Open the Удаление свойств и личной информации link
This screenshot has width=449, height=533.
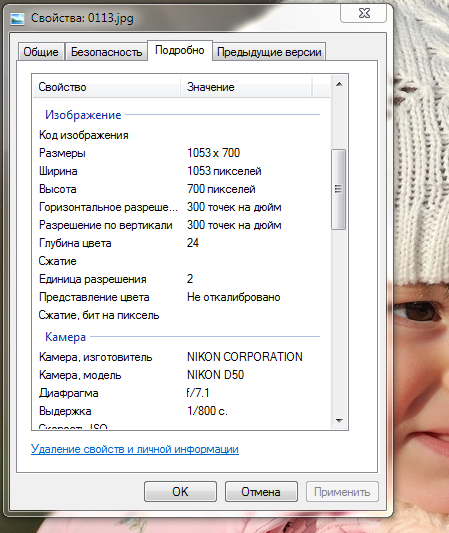pos(135,449)
